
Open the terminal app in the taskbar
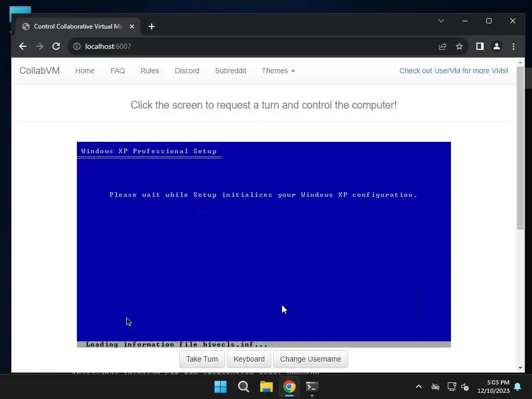click(312, 387)
